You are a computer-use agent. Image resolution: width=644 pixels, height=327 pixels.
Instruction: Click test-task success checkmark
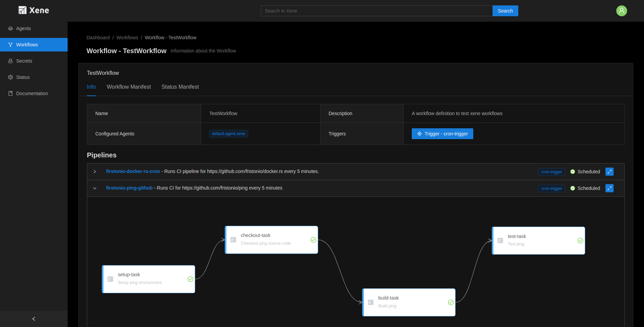[580, 241]
